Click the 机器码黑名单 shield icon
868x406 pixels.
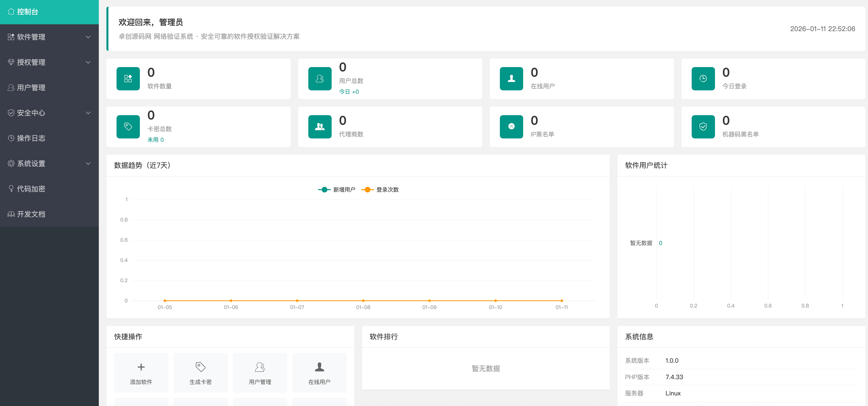pos(703,127)
